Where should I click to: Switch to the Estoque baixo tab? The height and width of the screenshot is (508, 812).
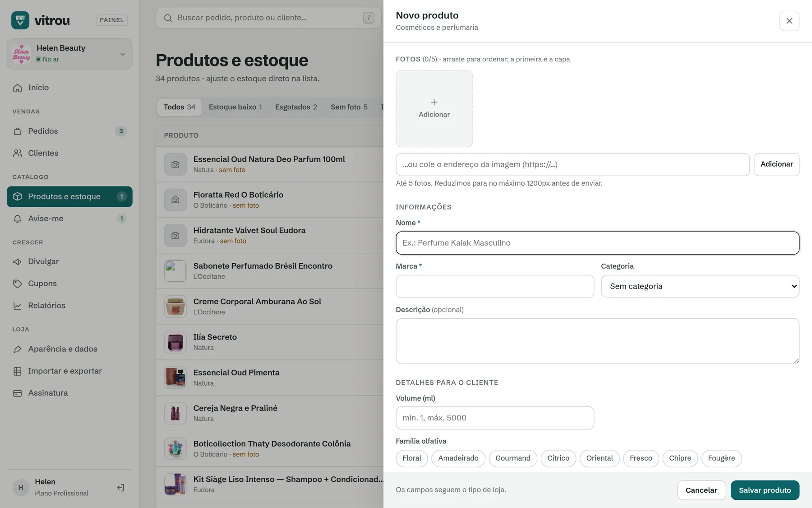pyautogui.click(x=235, y=107)
